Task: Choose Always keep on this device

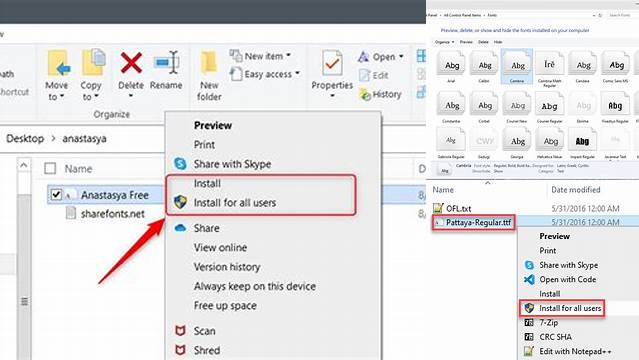Action: 255,286
